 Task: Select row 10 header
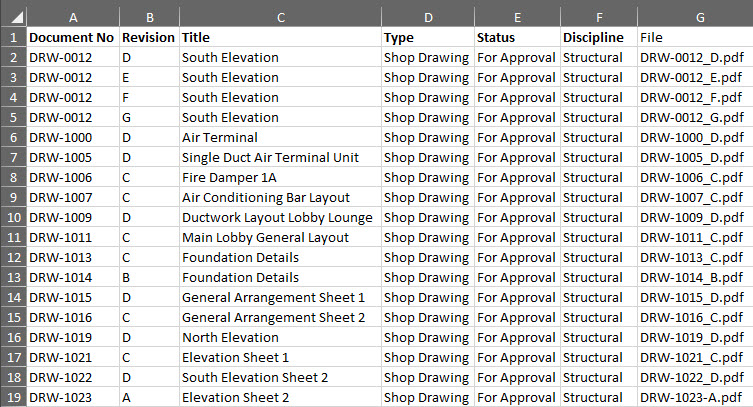[x=13, y=217]
